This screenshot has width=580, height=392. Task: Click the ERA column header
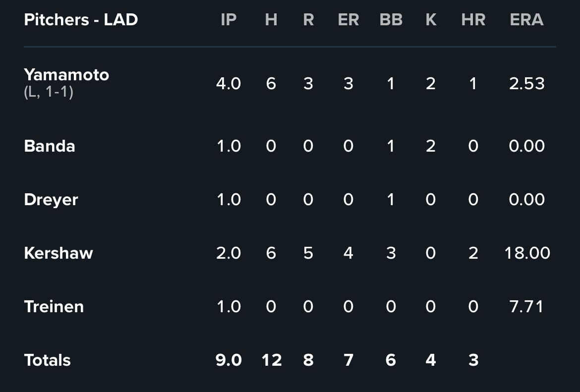pos(526,20)
